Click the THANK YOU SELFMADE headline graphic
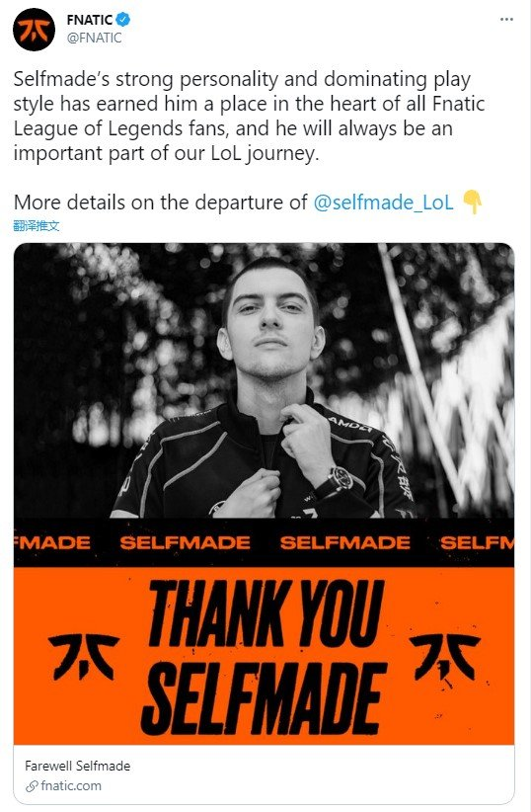Image resolution: width=531 pixels, height=812 pixels. (x=264, y=658)
